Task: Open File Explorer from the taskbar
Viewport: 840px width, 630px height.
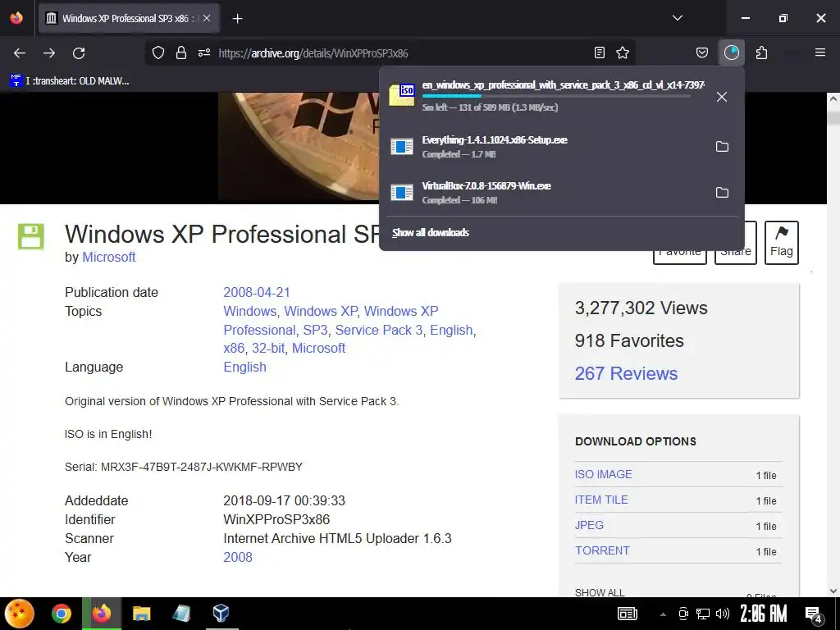Action: coord(142,614)
